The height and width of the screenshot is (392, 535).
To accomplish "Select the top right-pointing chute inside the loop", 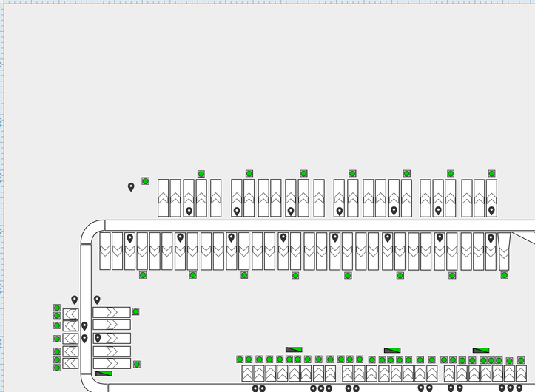I will point(112,312).
